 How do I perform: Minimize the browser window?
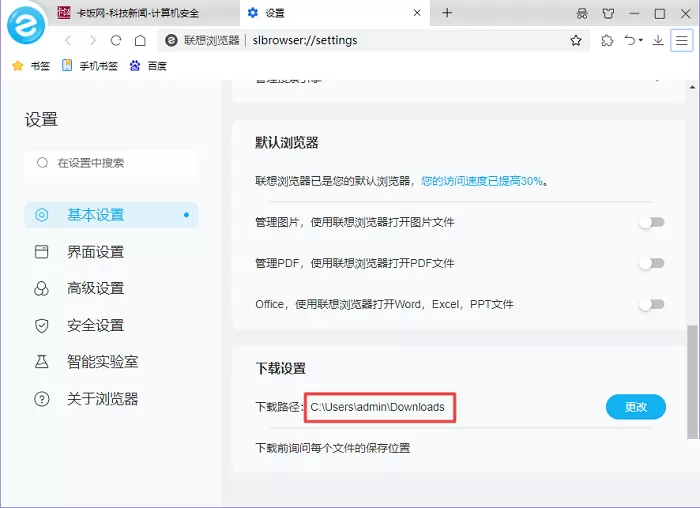point(634,13)
